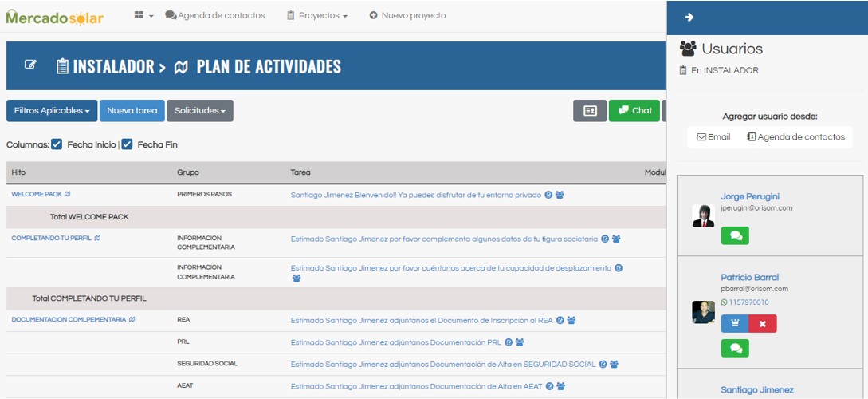Expand the Filtros Aplicables dropdown
The height and width of the screenshot is (399, 868).
(52, 111)
